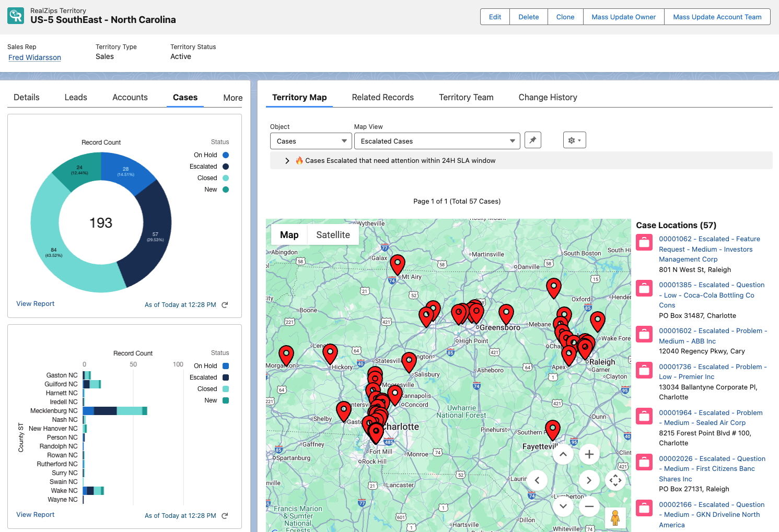Zoom in on the map
779x532 pixels.
(589, 454)
